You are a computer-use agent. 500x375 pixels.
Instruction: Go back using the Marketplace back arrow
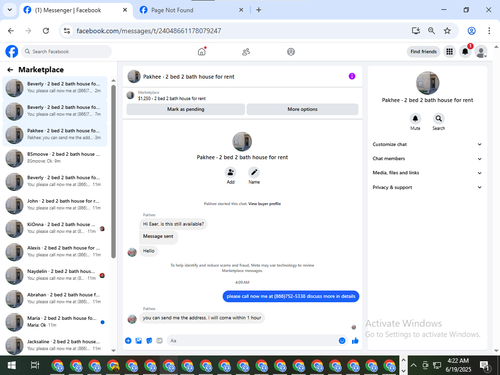10,70
